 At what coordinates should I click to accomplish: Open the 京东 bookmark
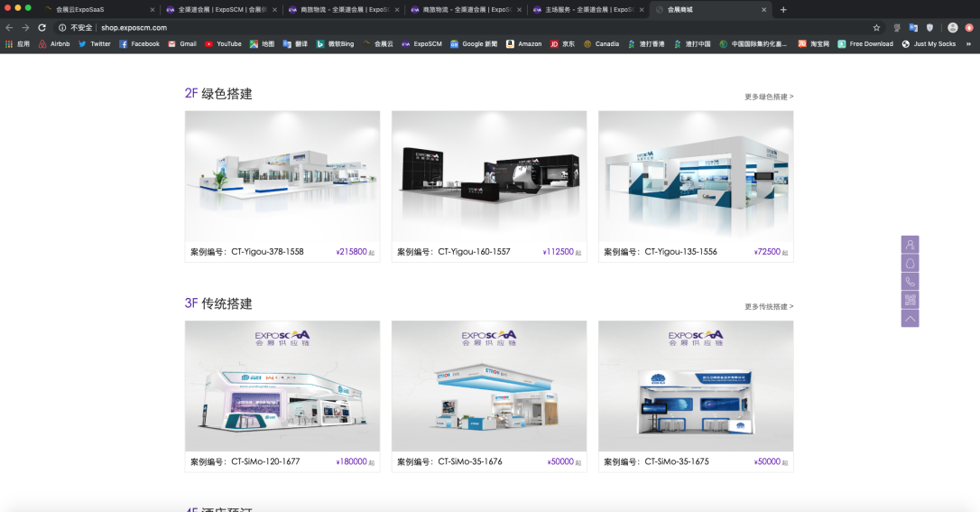tap(562, 43)
